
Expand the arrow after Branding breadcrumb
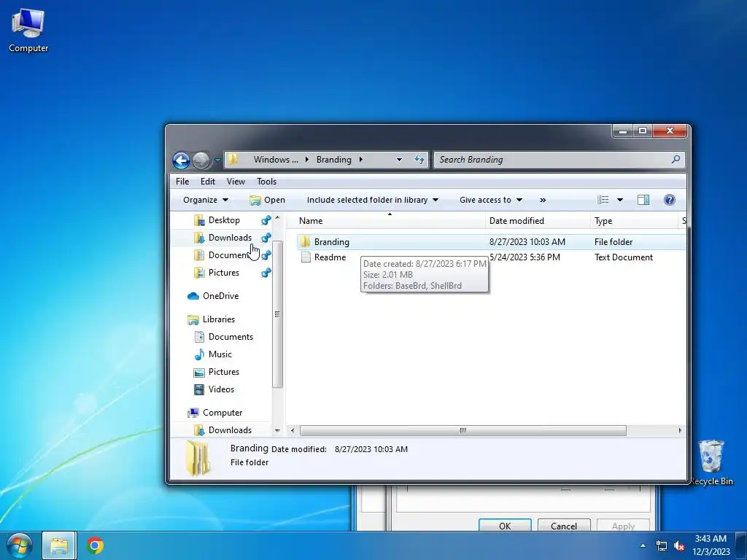point(360,160)
